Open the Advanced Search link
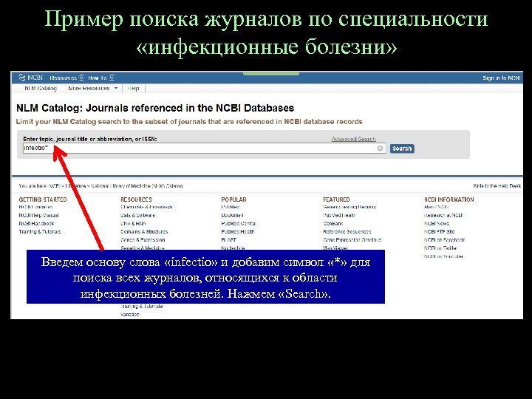Screen dimensions: 532x399 (x=353, y=139)
